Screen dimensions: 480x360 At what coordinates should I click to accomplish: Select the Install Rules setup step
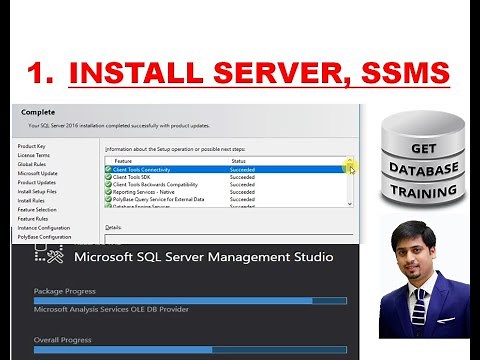31,200
